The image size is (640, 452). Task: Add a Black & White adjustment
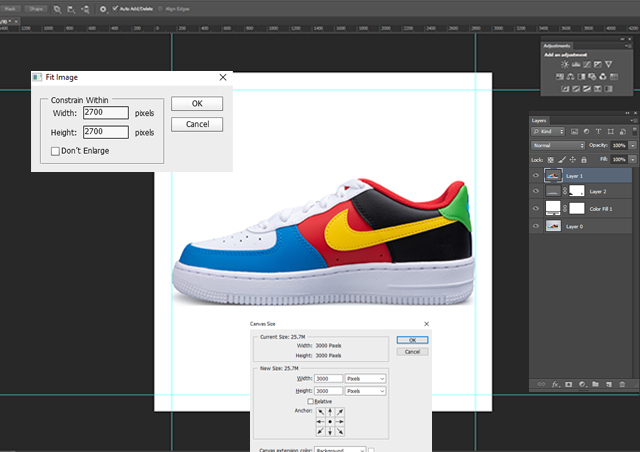[x=582, y=77]
